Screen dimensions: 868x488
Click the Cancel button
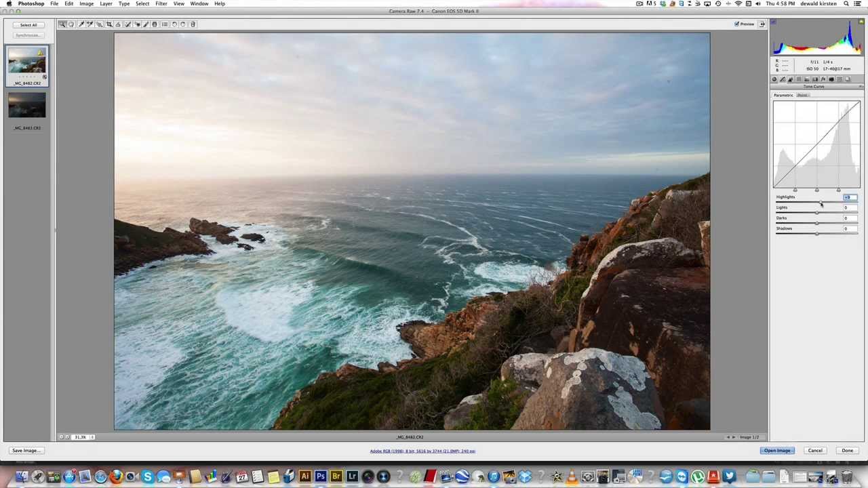point(815,451)
